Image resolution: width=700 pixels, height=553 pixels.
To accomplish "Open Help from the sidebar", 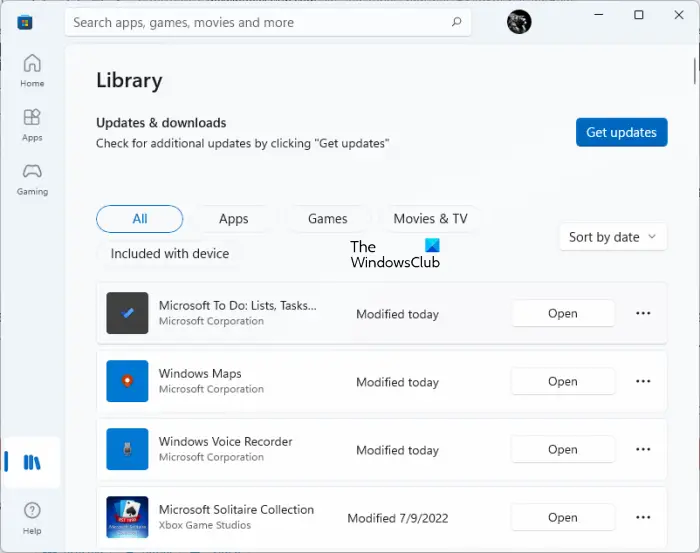I will (x=32, y=518).
